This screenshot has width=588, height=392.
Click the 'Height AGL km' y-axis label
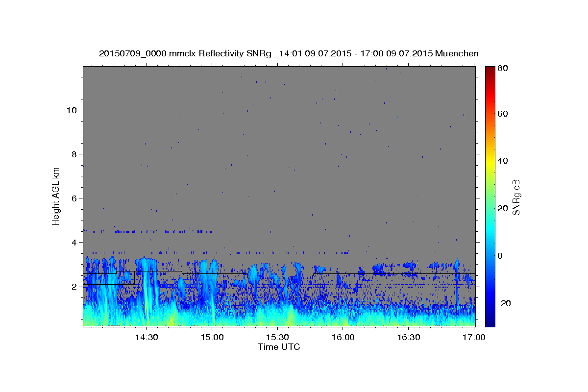tap(56, 196)
